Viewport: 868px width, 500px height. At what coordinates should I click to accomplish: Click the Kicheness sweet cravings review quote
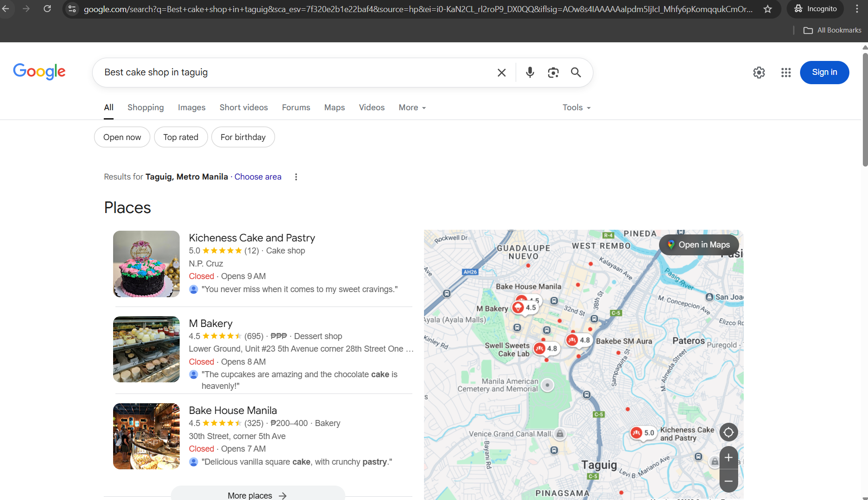[x=299, y=289]
